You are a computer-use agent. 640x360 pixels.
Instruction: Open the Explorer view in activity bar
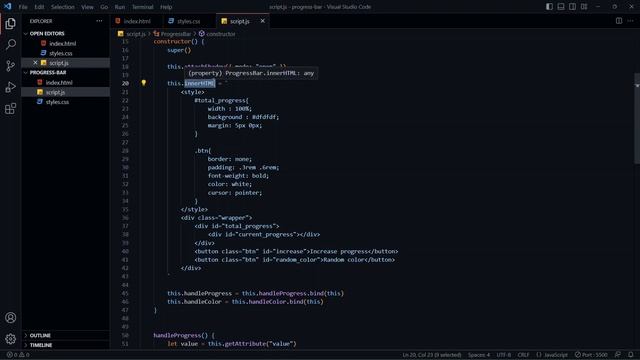tap(11, 24)
